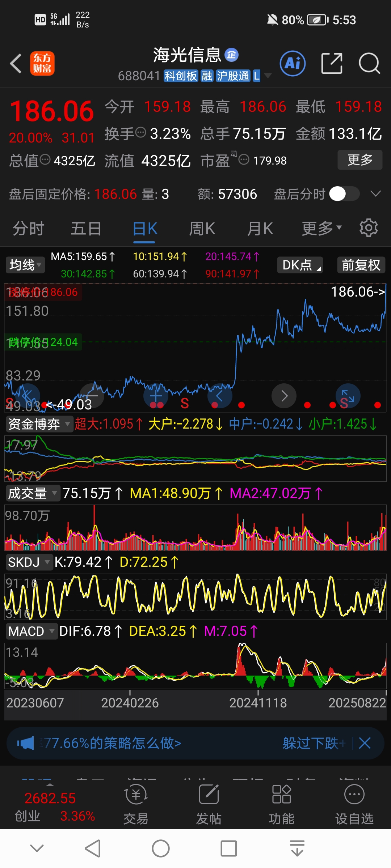Image resolution: width=391 pixels, height=868 pixels.
Task: Zoom out chart with minus button
Action: (92, 396)
